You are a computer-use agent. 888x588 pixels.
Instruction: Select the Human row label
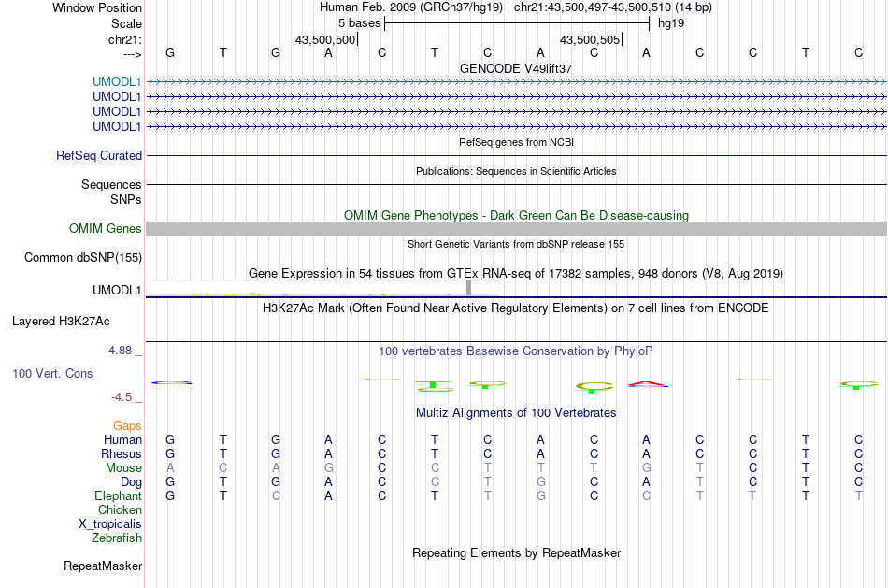(122, 439)
